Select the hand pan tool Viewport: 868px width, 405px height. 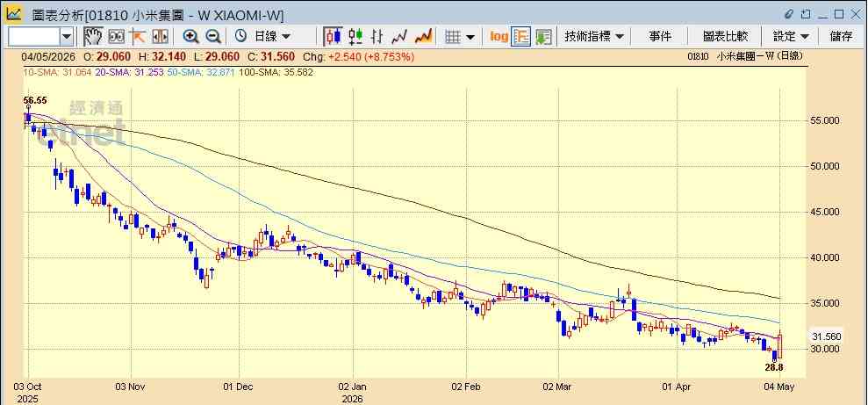93,37
